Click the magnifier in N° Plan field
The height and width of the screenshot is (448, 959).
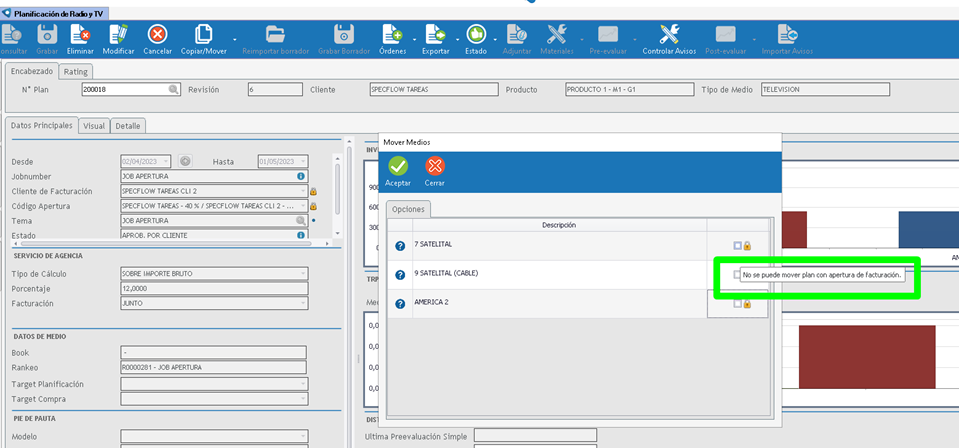[173, 90]
